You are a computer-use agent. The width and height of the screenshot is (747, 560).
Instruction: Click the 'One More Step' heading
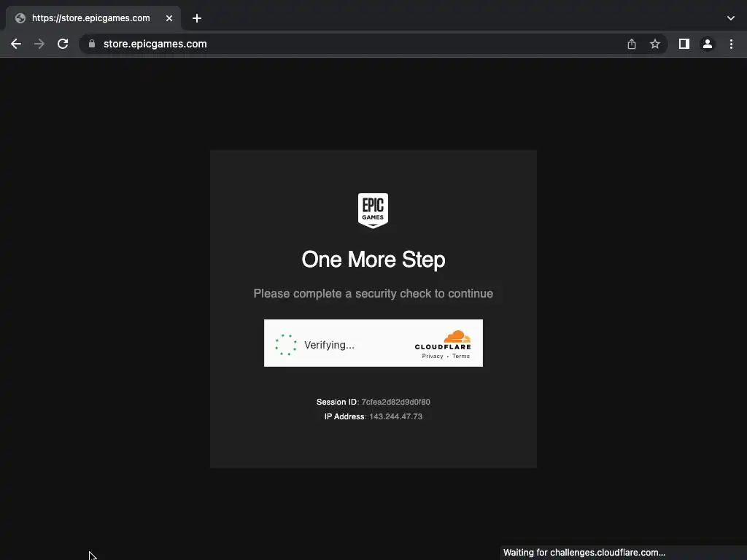pyautogui.click(x=373, y=260)
